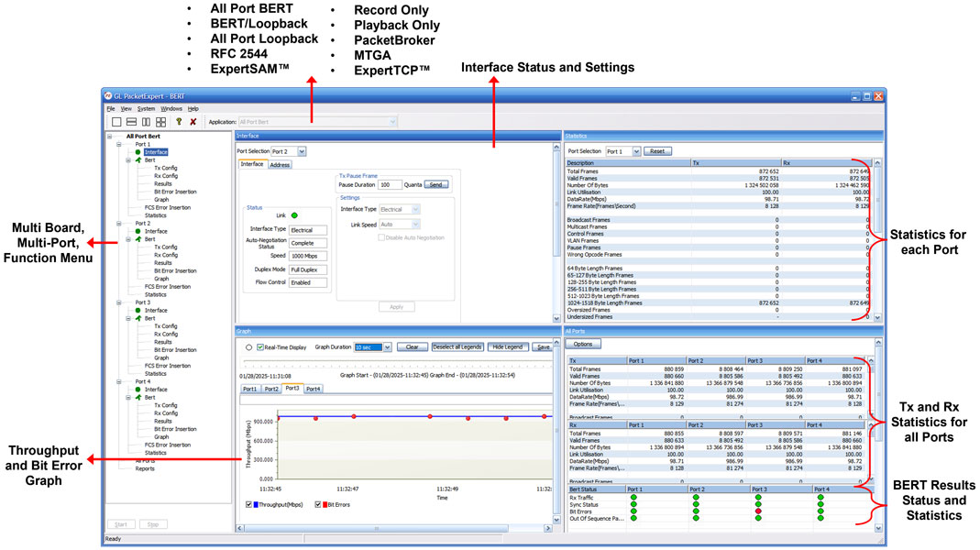Click the Deselect all Legends button

(x=457, y=346)
